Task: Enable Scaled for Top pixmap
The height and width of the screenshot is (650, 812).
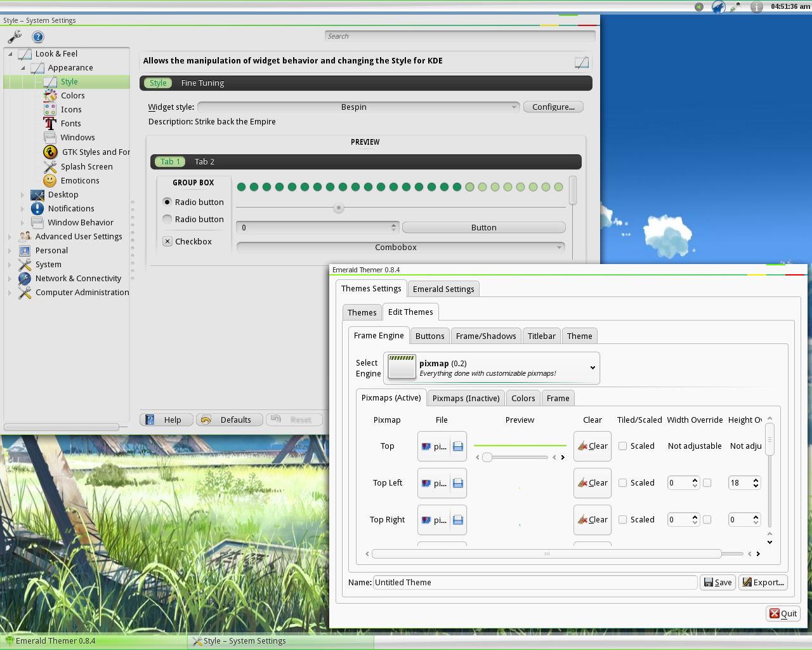Action: (623, 446)
